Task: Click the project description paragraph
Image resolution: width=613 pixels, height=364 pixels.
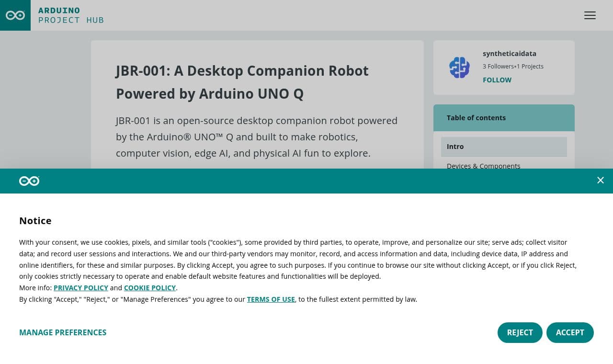Action: click(x=257, y=137)
